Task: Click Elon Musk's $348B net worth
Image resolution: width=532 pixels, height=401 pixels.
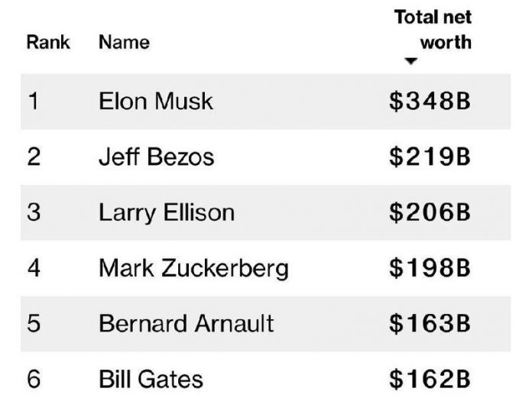Action: [x=429, y=102]
